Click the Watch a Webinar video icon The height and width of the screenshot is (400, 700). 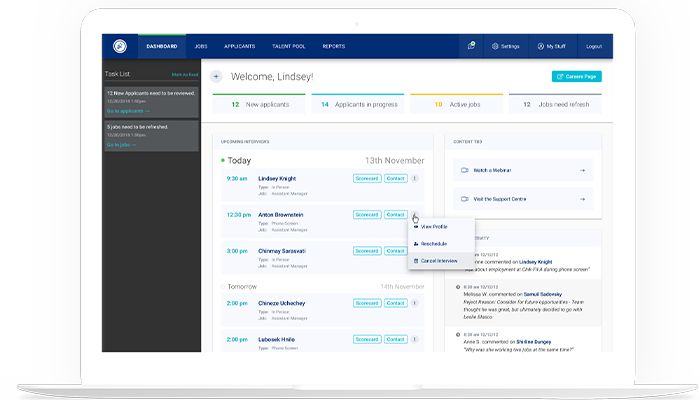[x=464, y=171]
